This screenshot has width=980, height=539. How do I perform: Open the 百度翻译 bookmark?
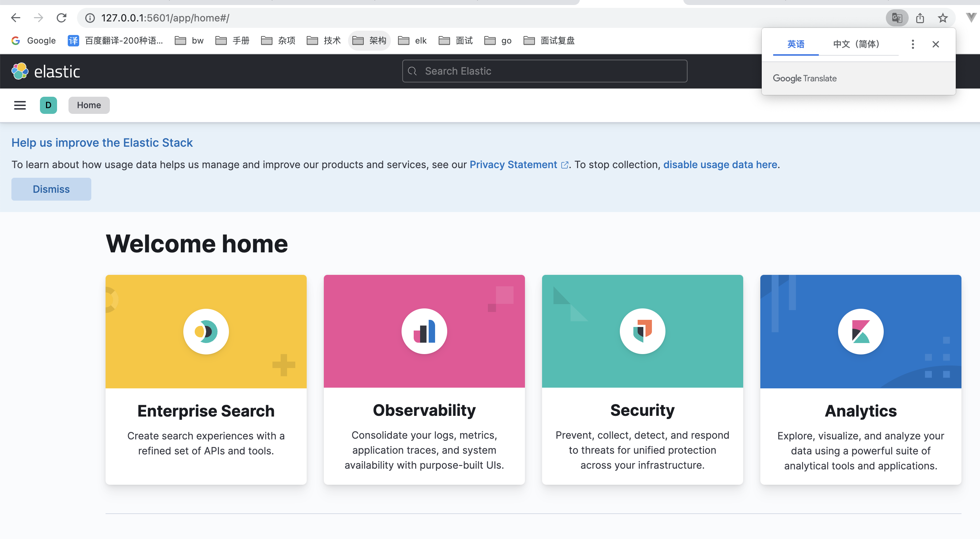coord(115,40)
